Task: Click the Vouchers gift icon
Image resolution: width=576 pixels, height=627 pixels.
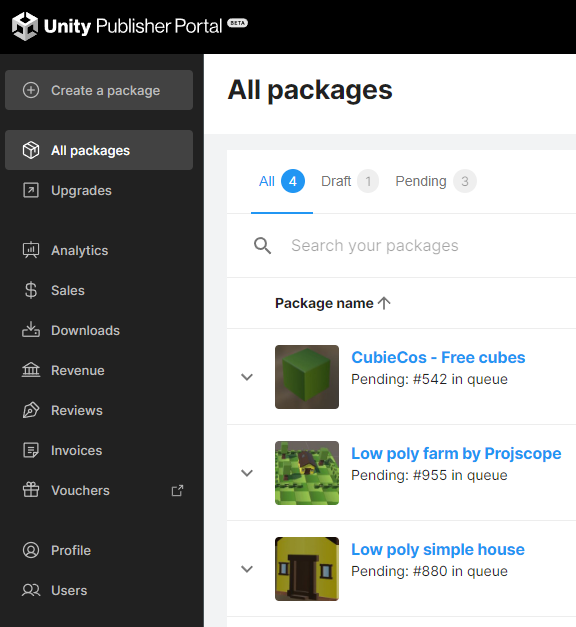Action: pyautogui.click(x=31, y=490)
